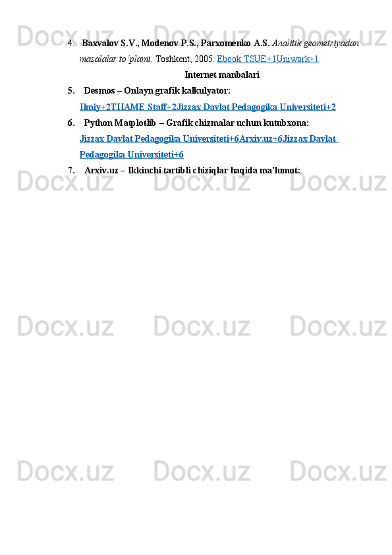The image size is (392, 555).
Task: Click the Desmos – Onlayn grafik kalkulyator entry
Action: click(x=157, y=91)
